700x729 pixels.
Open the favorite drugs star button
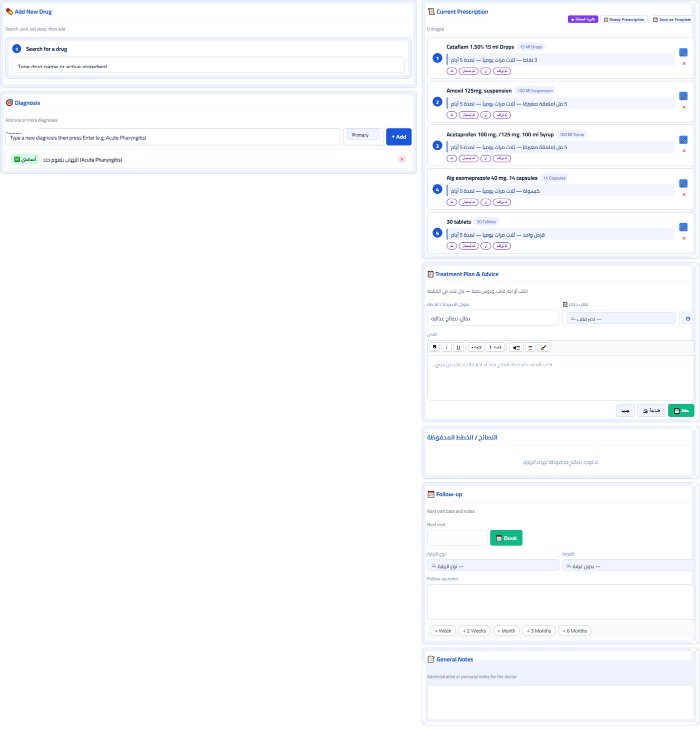pos(583,20)
